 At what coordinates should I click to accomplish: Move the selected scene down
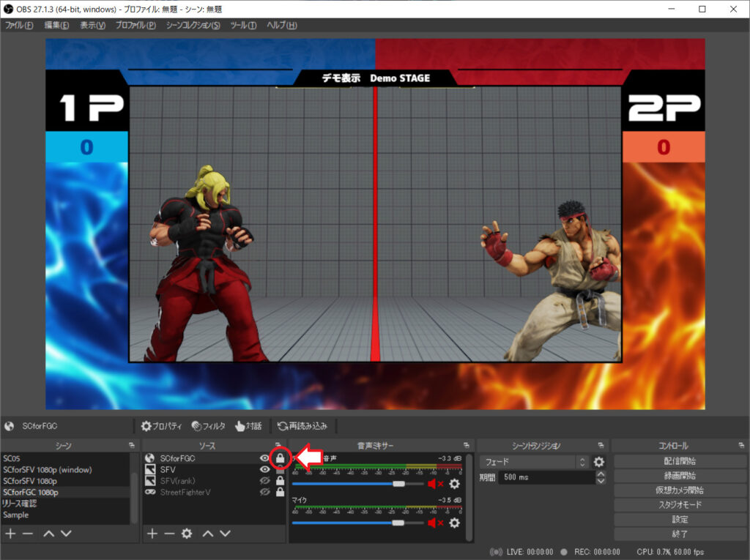coord(66,533)
